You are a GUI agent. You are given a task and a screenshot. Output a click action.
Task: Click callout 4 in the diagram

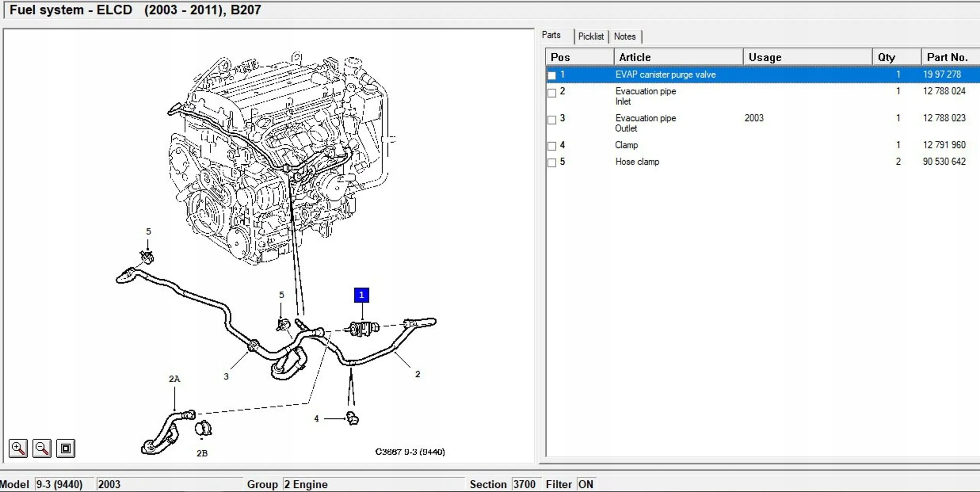pos(316,419)
